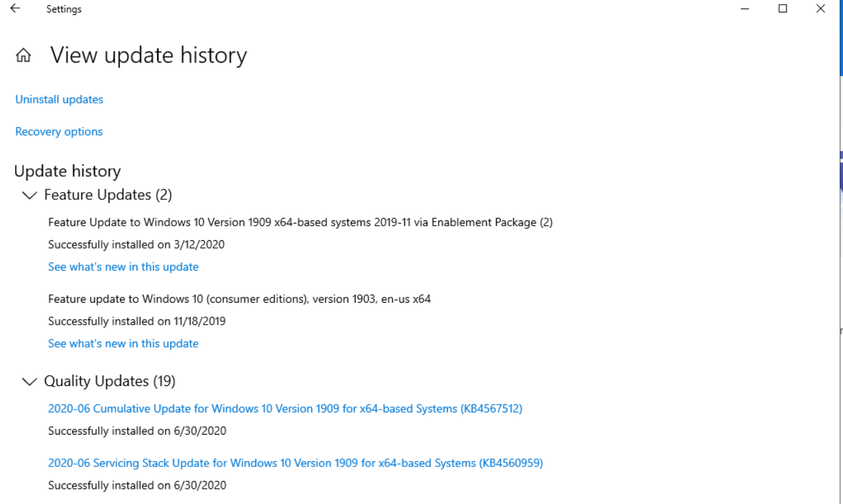Close the Settings window
The width and height of the screenshot is (843, 504).
coord(821,9)
